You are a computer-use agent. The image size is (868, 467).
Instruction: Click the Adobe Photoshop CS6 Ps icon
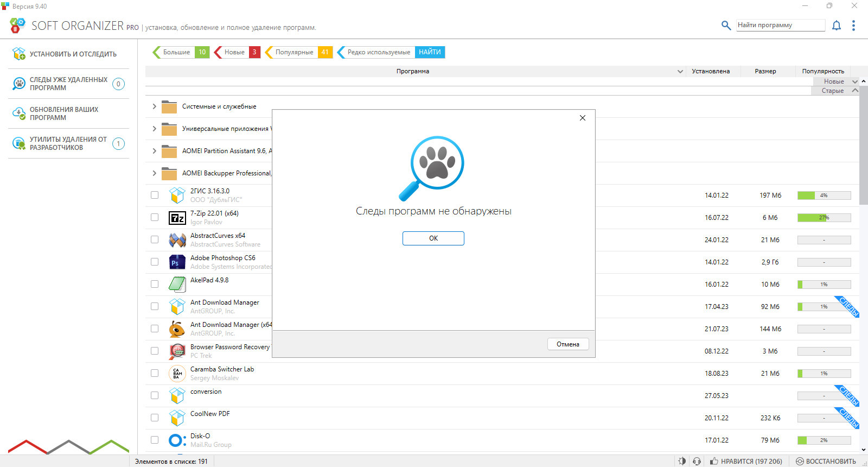pyautogui.click(x=177, y=262)
